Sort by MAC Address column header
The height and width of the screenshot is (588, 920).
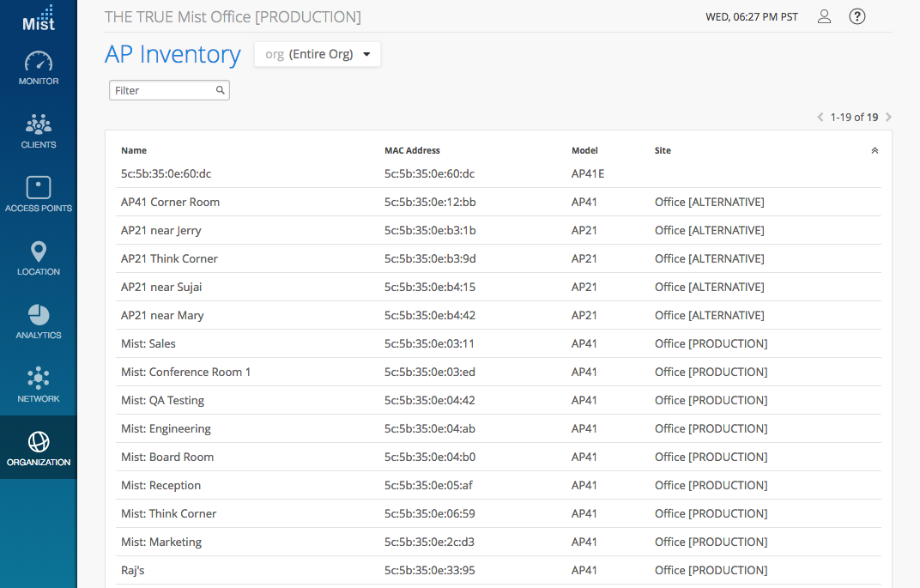412,150
